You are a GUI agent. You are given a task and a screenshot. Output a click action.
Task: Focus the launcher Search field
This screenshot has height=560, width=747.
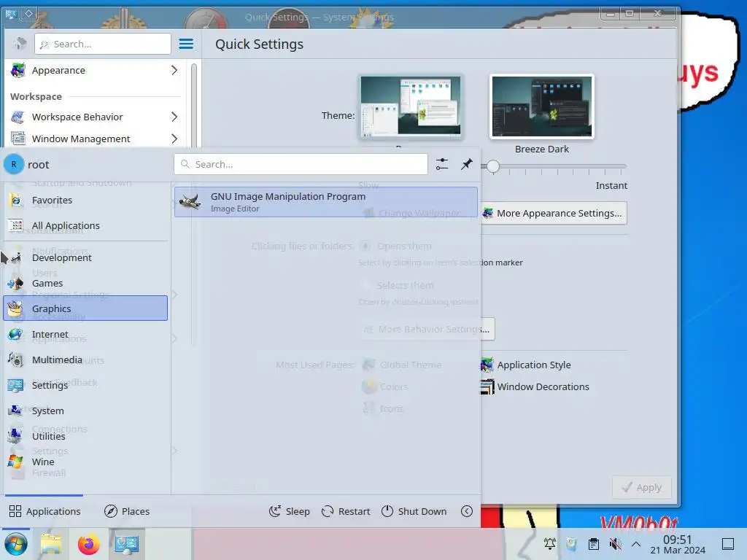pos(301,164)
